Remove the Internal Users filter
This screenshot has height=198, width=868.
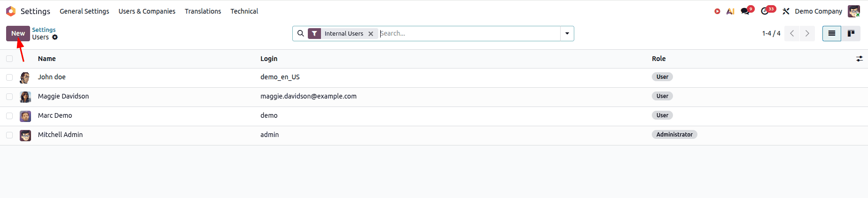coord(371,34)
